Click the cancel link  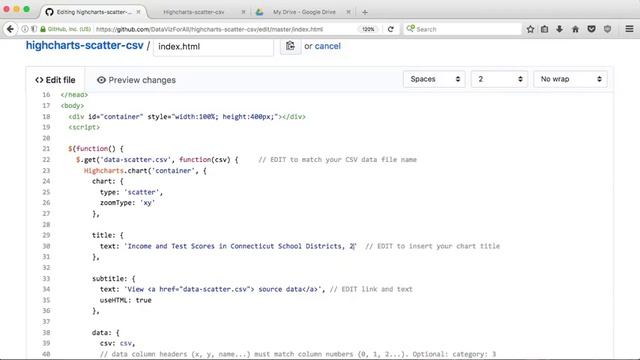tap(328, 46)
